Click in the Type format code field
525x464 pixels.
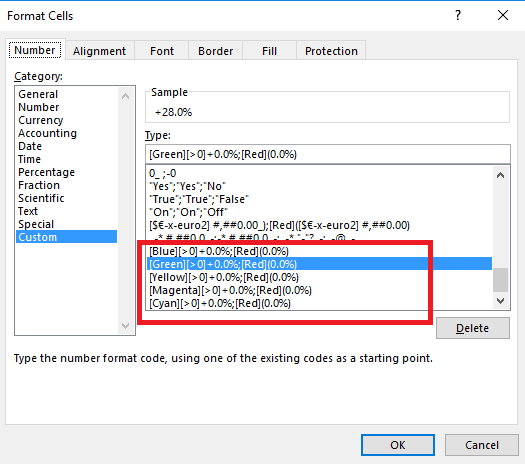pyautogui.click(x=328, y=154)
